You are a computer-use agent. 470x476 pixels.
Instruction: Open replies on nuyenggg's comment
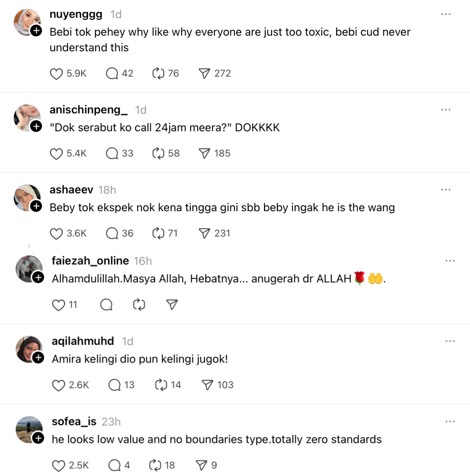click(112, 74)
